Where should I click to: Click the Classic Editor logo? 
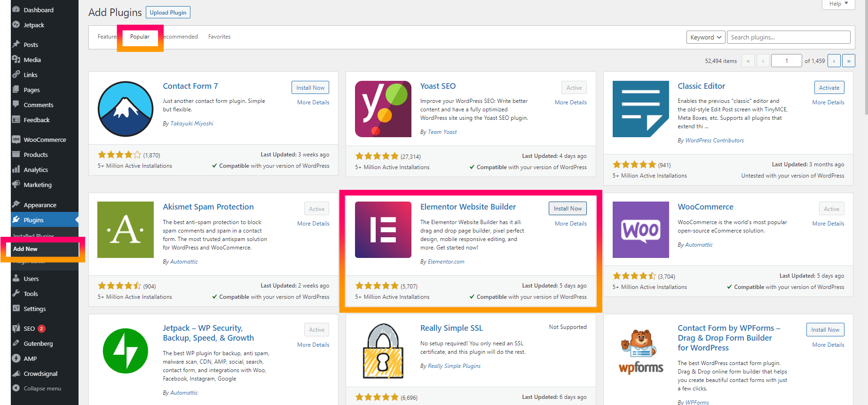coord(641,109)
